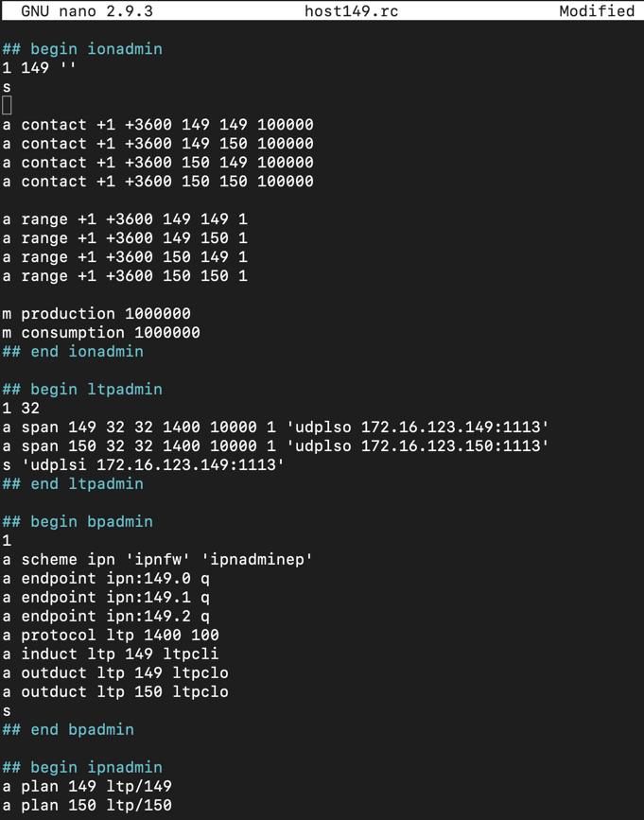
Task: Click the '## begin ltpadmin' section header
Action: coord(82,390)
